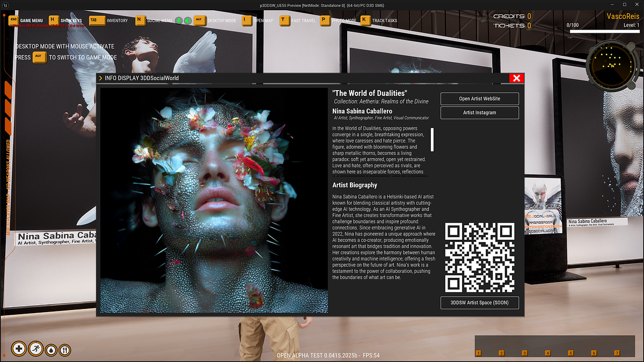The image size is (644, 362).
Task: Open Track Tasks via K key
Action: point(365,20)
